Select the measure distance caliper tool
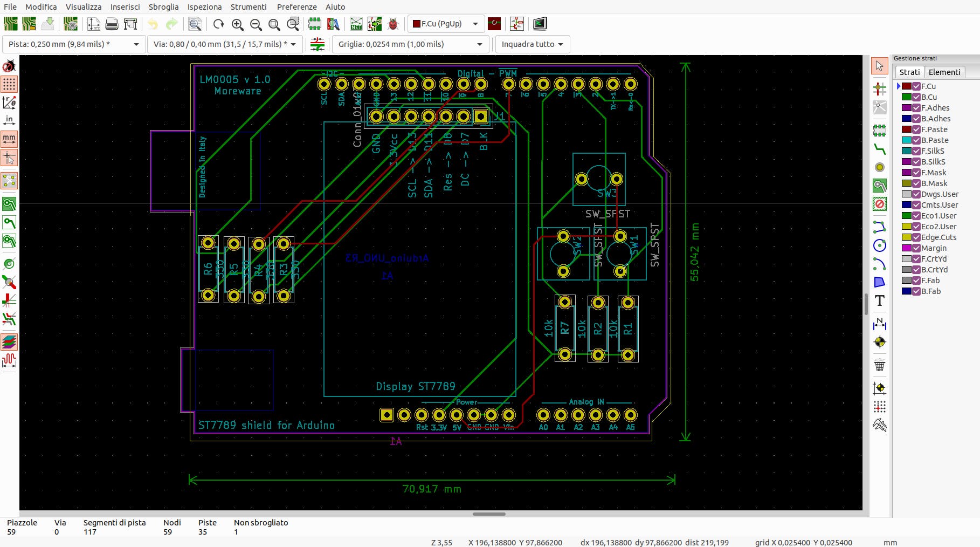The height and width of the screenshot is (547, 980). point(880,425)
